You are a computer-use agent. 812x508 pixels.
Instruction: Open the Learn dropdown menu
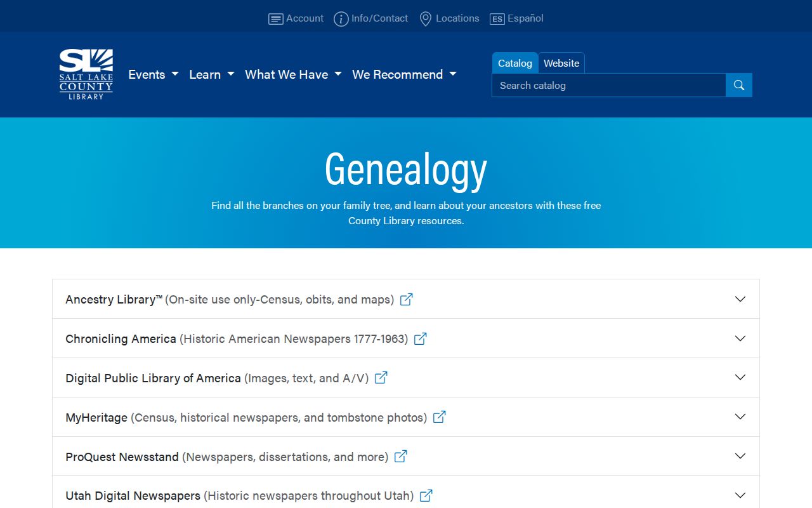(x=212, y=74)
